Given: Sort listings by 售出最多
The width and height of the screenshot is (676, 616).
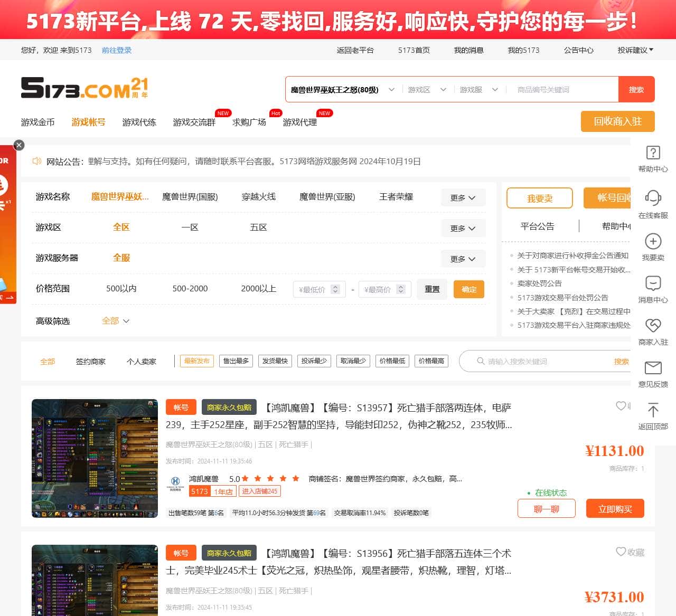Looking at the screenshot, I should click(236, 361).
